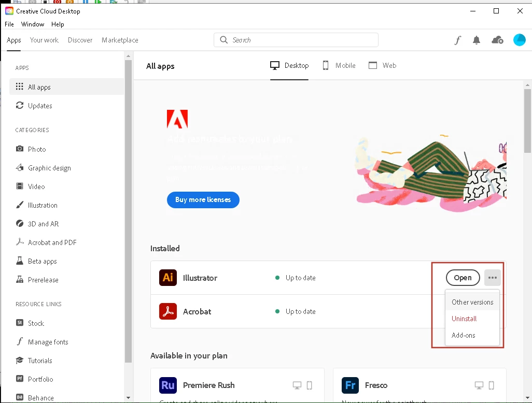Click Illustrator's Up to date status

tap(295, 278)
